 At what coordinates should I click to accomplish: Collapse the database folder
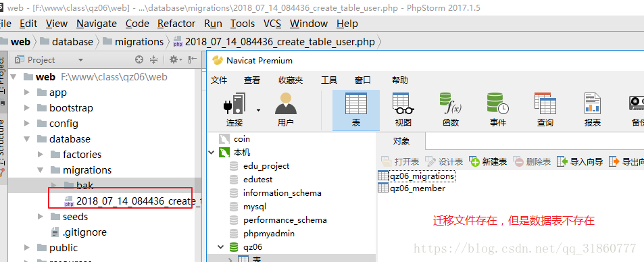click(x=27, y=139)
